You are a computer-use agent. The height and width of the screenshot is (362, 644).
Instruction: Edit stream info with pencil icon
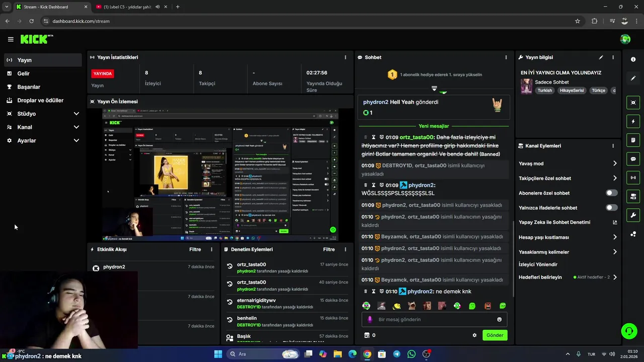pyautogui.click(x=601, y=57)
